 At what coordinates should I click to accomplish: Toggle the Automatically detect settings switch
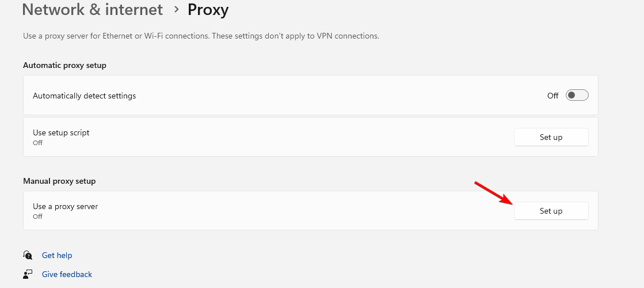577,95
